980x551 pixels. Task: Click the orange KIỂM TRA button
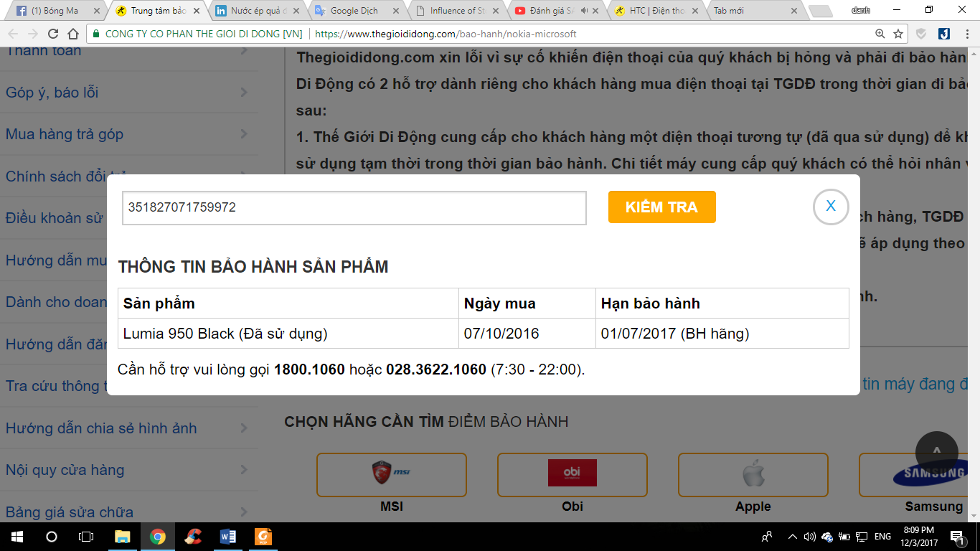coord(661,207)
